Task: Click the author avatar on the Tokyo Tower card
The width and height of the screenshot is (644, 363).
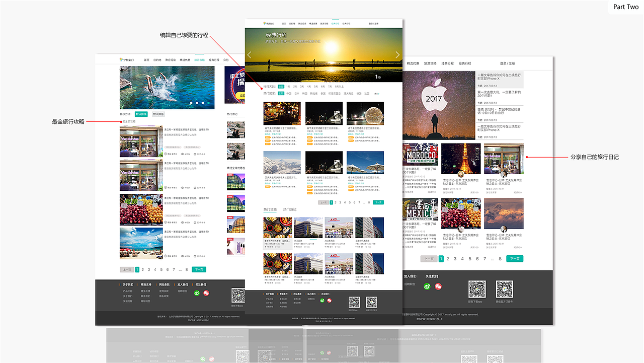Action: (x=461, y=174)
